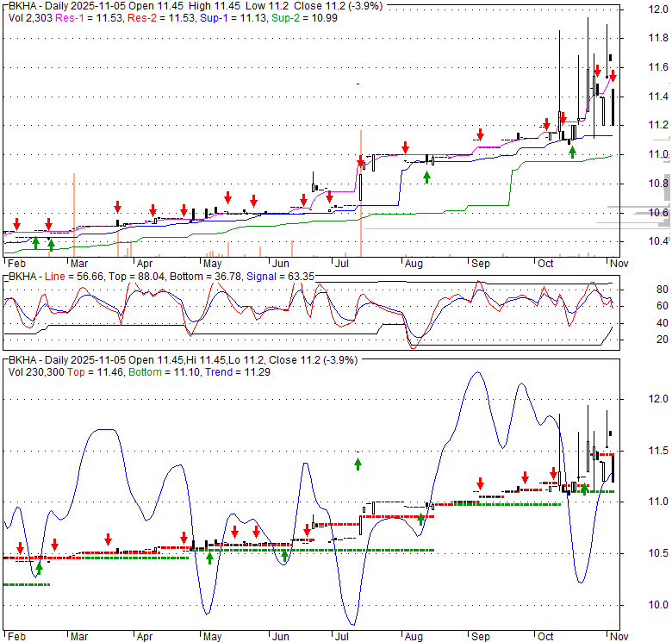Click the 12.0 price level on the bottom chart axis

658,399
